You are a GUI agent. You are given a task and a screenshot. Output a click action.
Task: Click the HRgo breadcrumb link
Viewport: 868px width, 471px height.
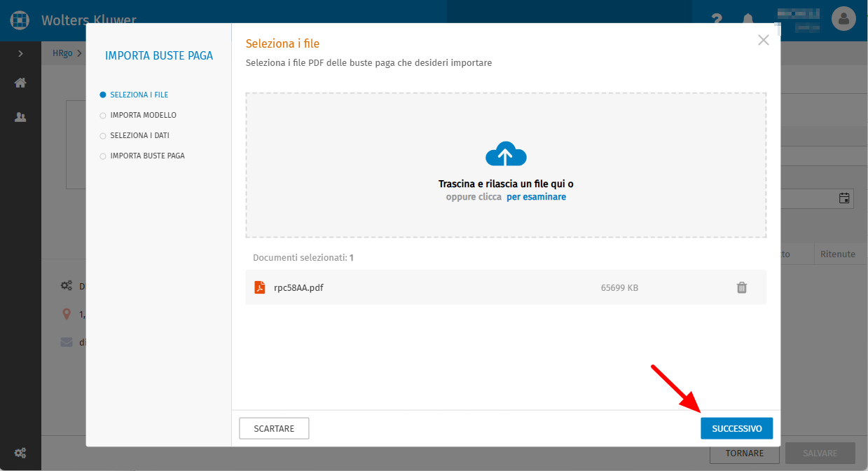[62, 53]
